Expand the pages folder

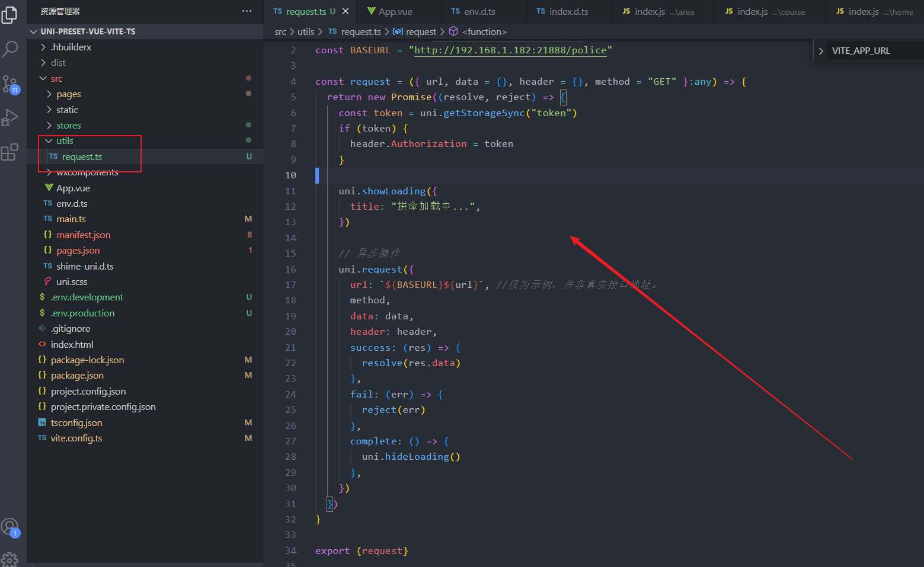(49, 94)
